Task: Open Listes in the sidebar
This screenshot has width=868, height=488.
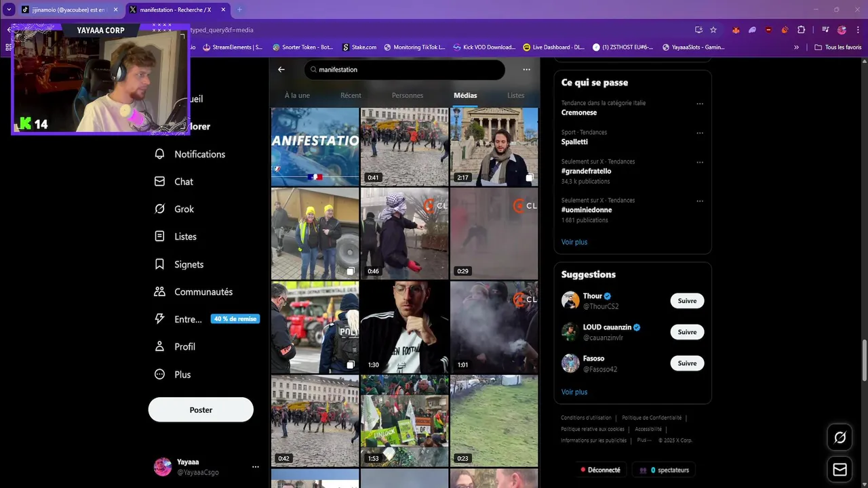Action: coord(176,237)
